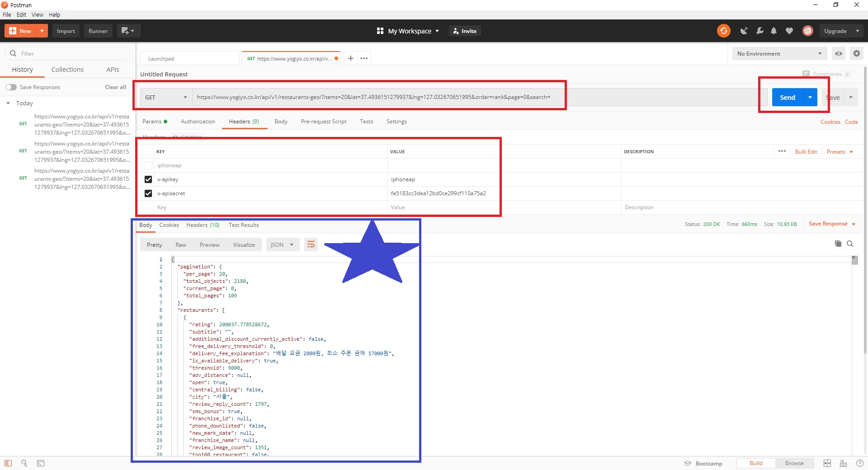Add a new request tab

click(350, 58)
